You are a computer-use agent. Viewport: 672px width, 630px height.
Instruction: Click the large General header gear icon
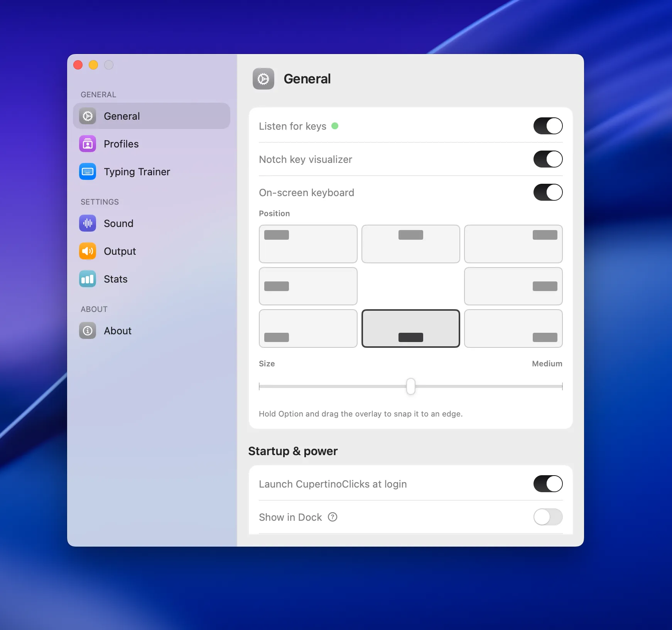[x=263, y=79]
